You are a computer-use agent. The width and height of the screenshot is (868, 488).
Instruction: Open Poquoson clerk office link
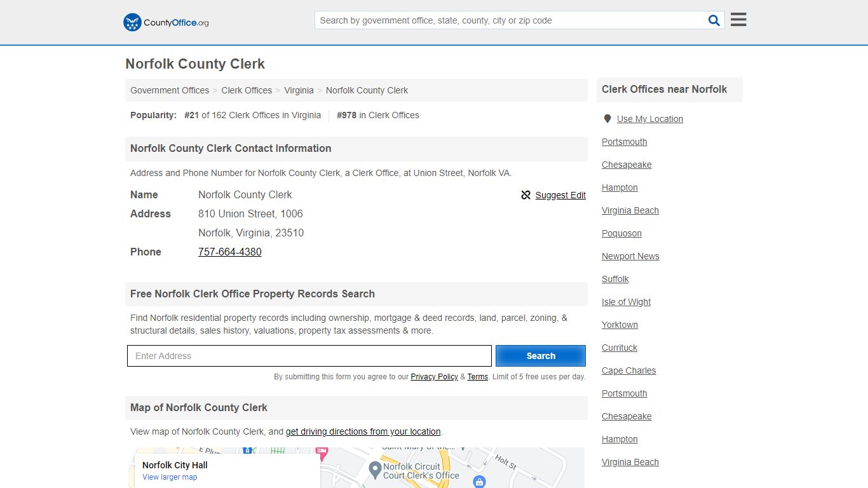pos(621,233)
